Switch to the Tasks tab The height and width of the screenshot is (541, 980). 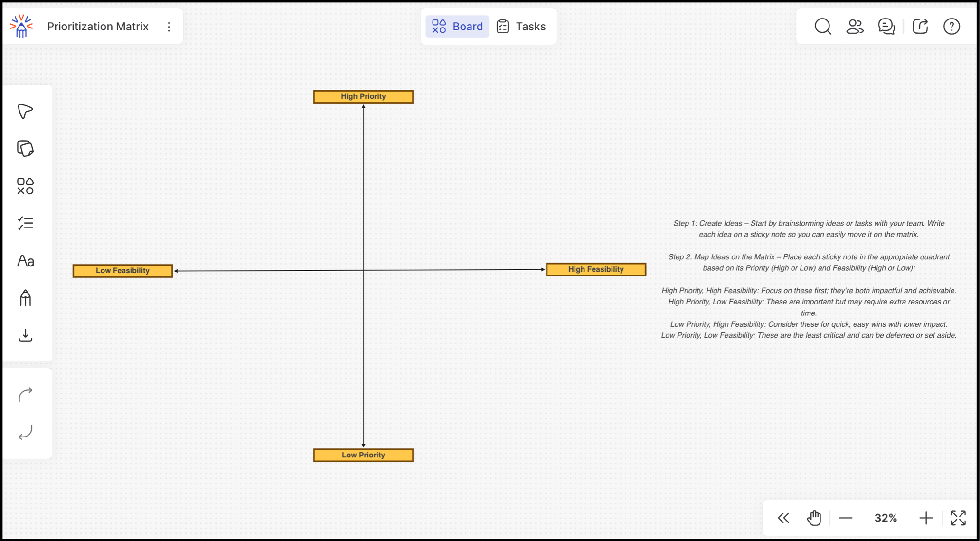pyautogui.click(x=522, y=26)
